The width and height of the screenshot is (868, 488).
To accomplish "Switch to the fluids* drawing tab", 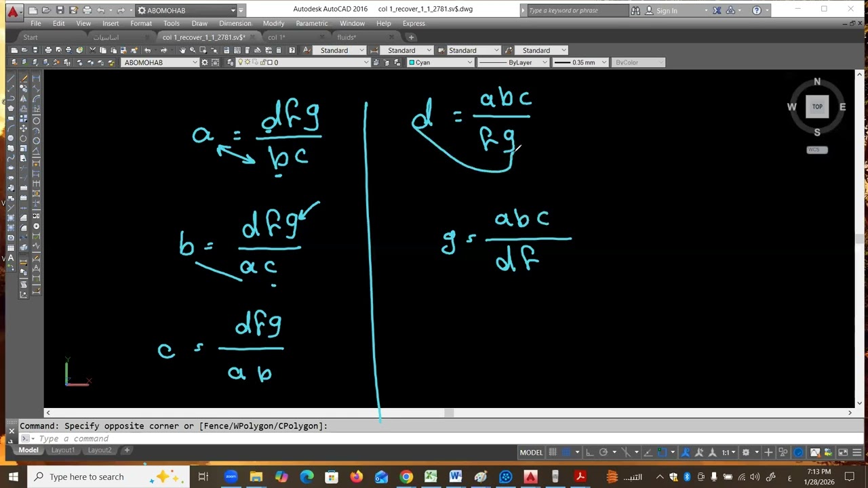I will (x=347, y=37).
